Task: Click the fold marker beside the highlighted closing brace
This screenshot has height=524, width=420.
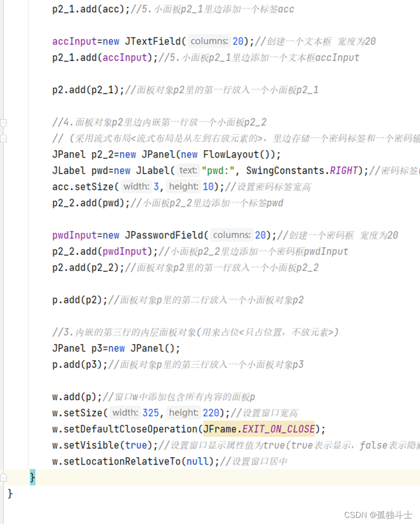Action: (3, 477)
